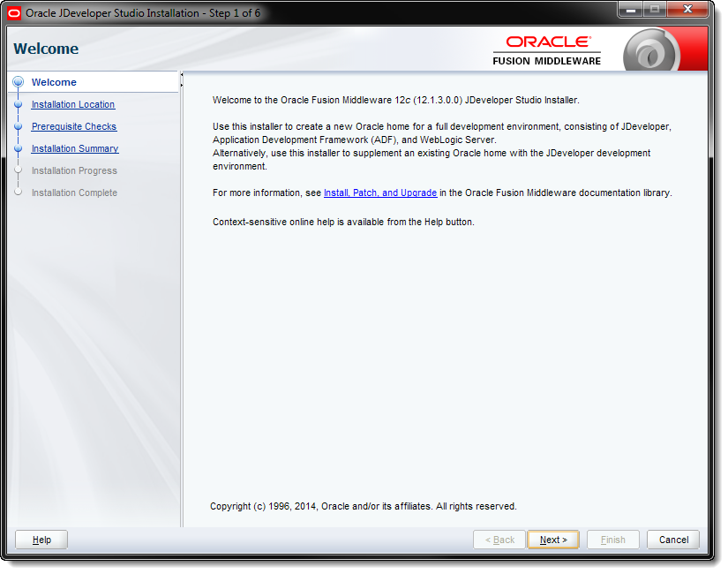Click the disc graphic in the header banner
This screenshot has width=728, height=574.
pos(650,51)
